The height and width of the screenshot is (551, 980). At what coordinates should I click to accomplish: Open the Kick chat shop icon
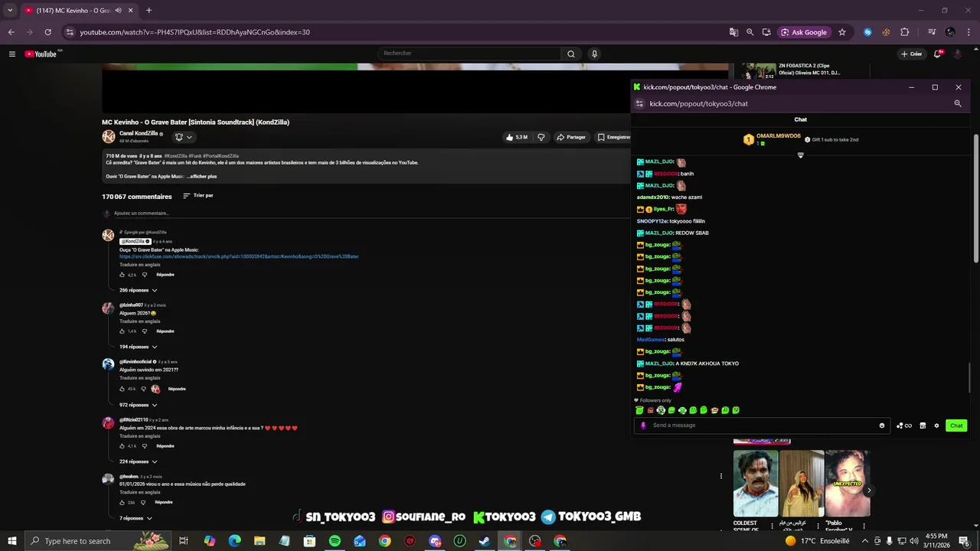pos(923,425)
